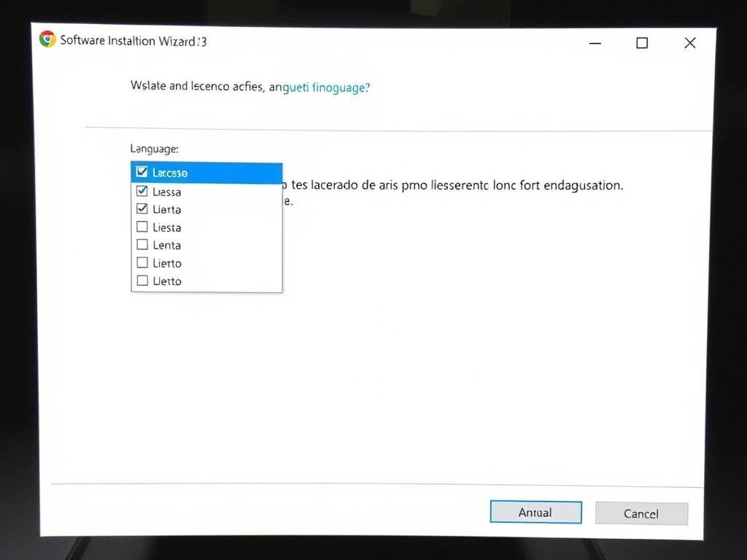Minimize the Software Installation Wizard window

(595, 44)
